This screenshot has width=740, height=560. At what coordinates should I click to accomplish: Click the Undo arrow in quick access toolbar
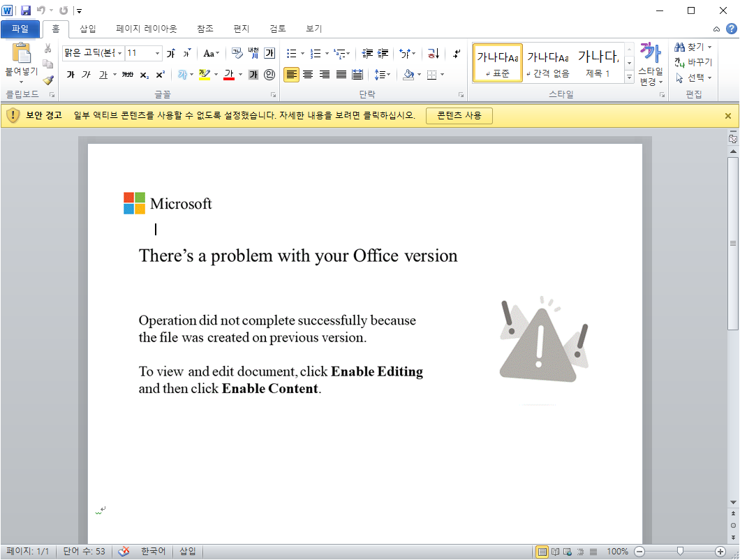[41, 10]
